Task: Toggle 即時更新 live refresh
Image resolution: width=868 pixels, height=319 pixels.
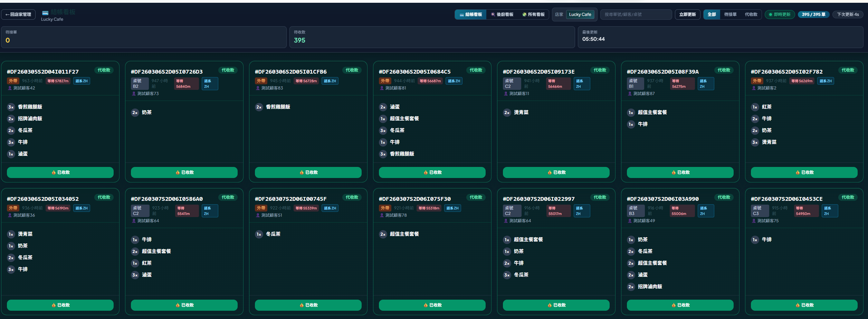Action: (x=780, y=15)
